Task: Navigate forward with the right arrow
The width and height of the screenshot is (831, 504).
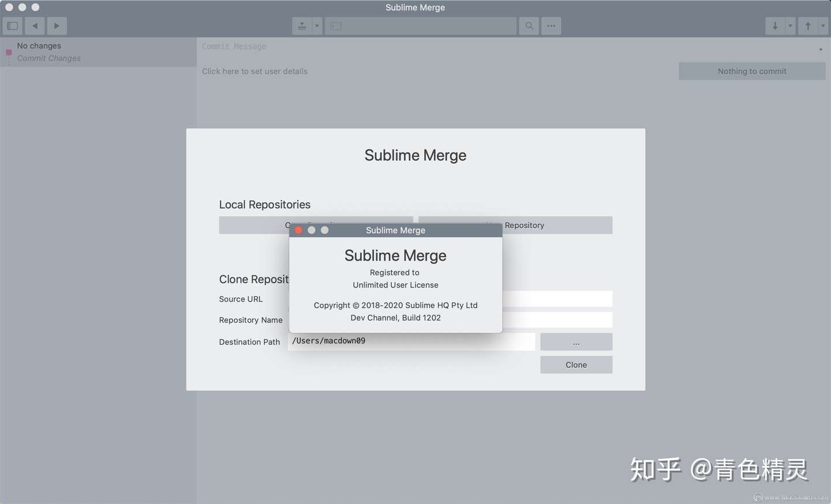Action: coord(57,26)
